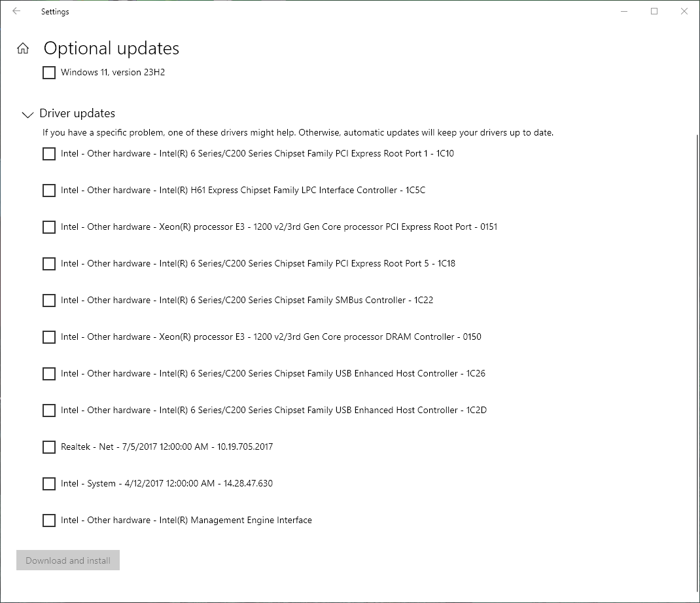
Task: Click the Driver updates heading
Action: pyautogui.click(x=77, y=113)
